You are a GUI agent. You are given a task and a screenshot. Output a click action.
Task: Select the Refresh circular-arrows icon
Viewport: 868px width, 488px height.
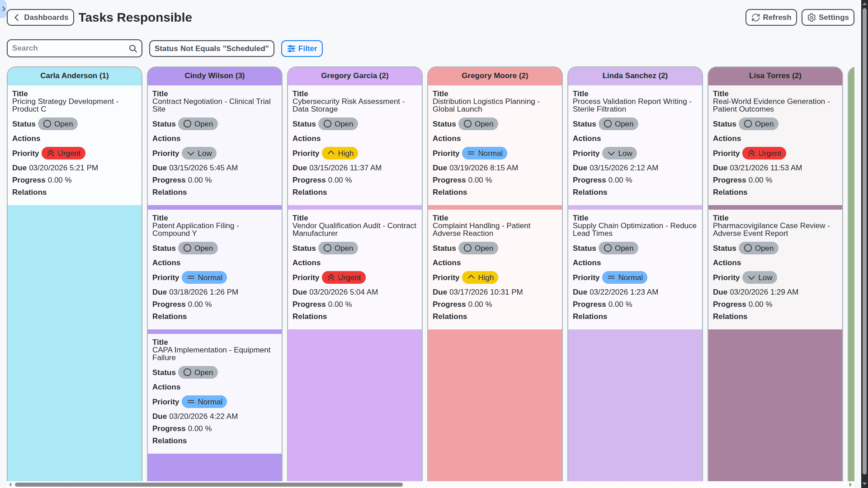(756, 17)
